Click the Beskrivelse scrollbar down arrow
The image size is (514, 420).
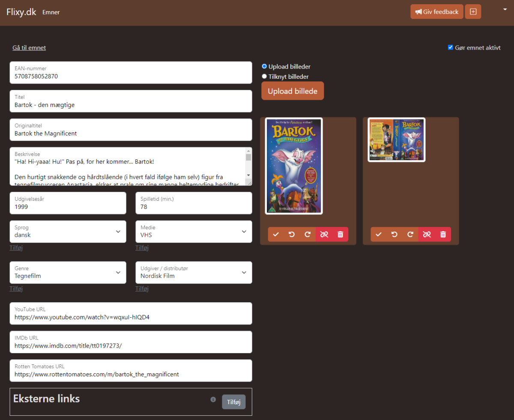[248, 175]
